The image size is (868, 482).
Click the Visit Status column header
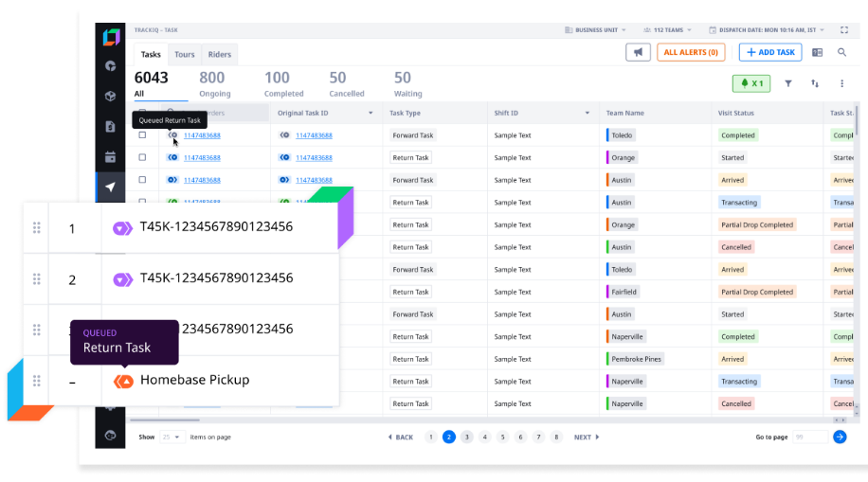point(735,113)
